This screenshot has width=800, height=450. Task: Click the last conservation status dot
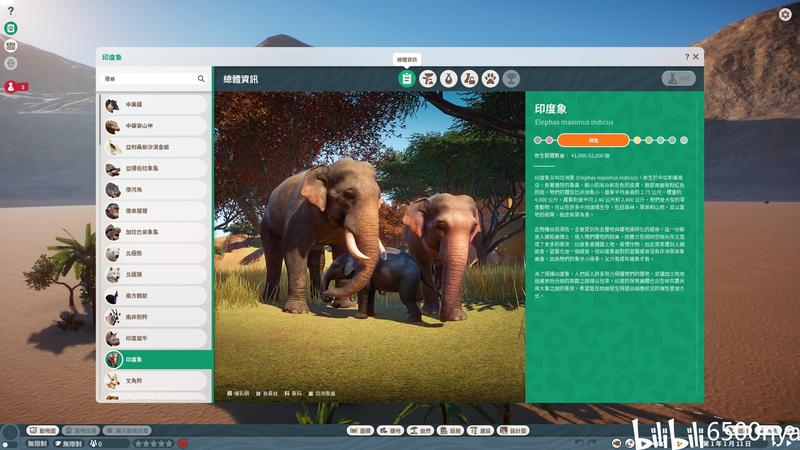[x=684, y=140]
